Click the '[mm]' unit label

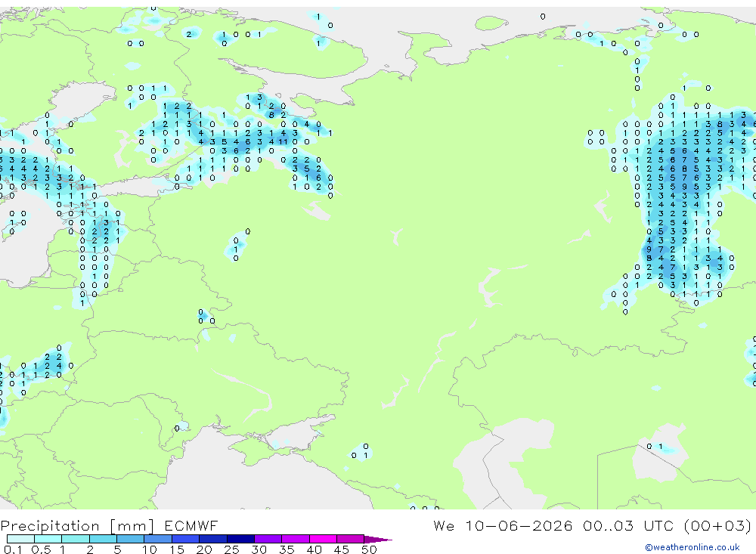[x=132, y=525]
